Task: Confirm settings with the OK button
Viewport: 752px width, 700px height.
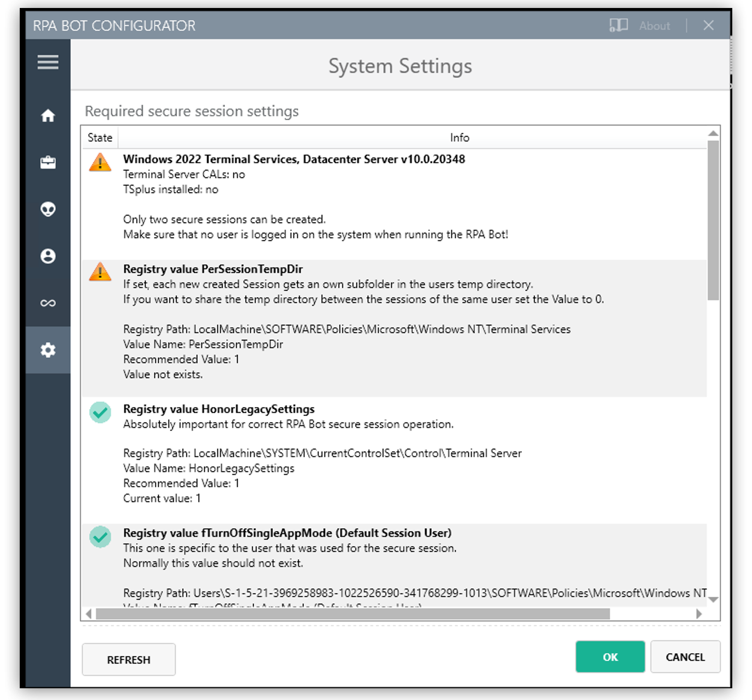Action: click(x=610, y=657)
